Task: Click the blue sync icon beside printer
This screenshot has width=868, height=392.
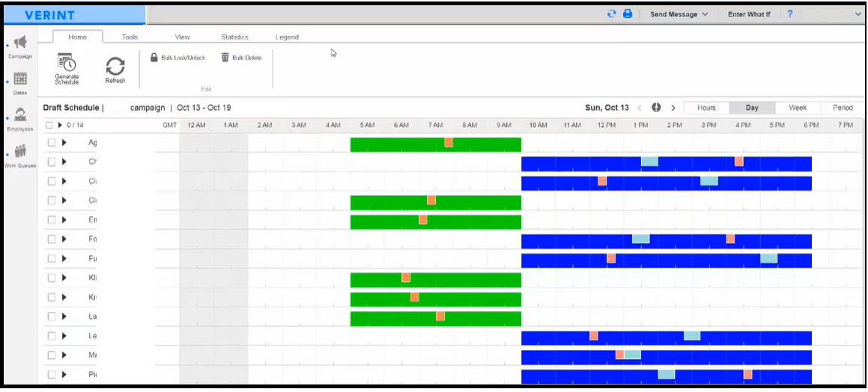Action: coord(612,13)
